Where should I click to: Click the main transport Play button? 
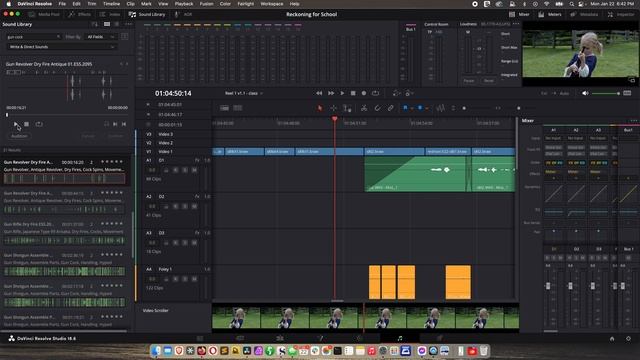tap(342, 93)
